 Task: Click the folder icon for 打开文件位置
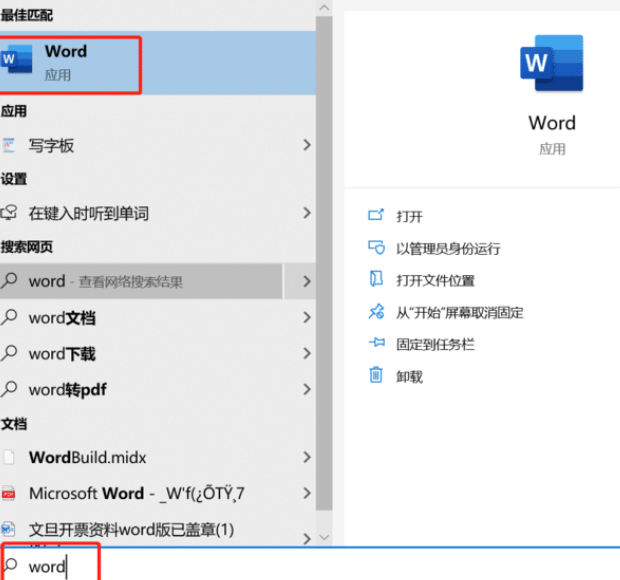click(376, 278)
